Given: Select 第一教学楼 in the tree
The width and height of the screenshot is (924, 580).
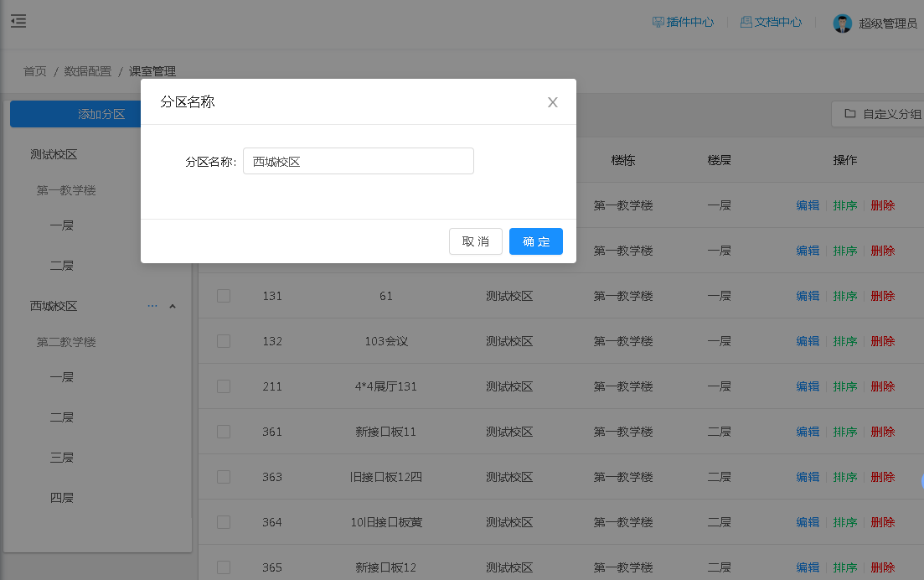Looking at the screenshot, I should pyautogui.click(x=66, y=190).
